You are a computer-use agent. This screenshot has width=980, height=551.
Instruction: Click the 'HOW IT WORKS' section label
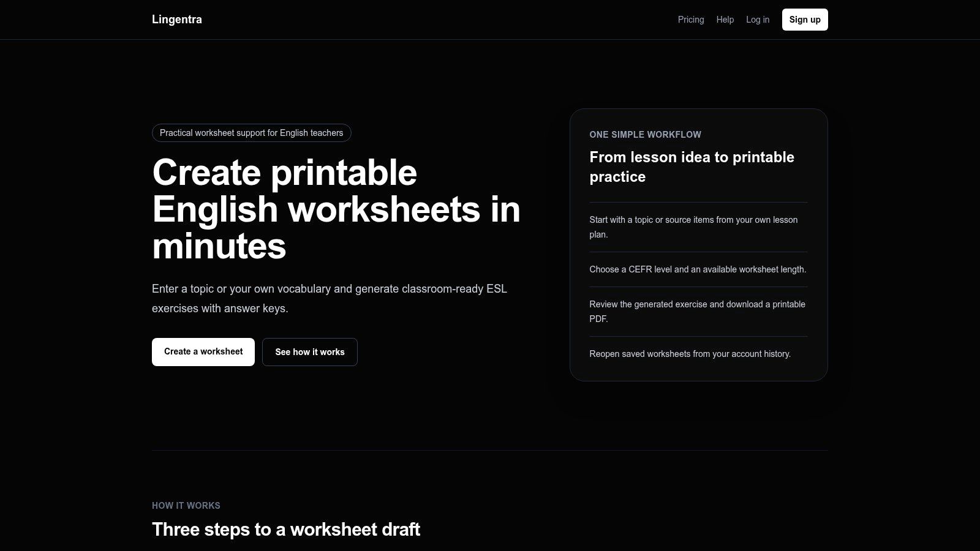[x=186, y=506]
